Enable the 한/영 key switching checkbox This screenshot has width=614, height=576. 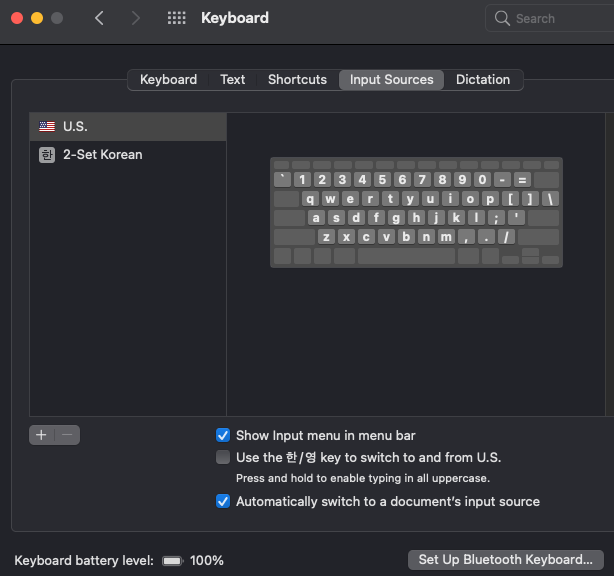(x=223, y=457)
